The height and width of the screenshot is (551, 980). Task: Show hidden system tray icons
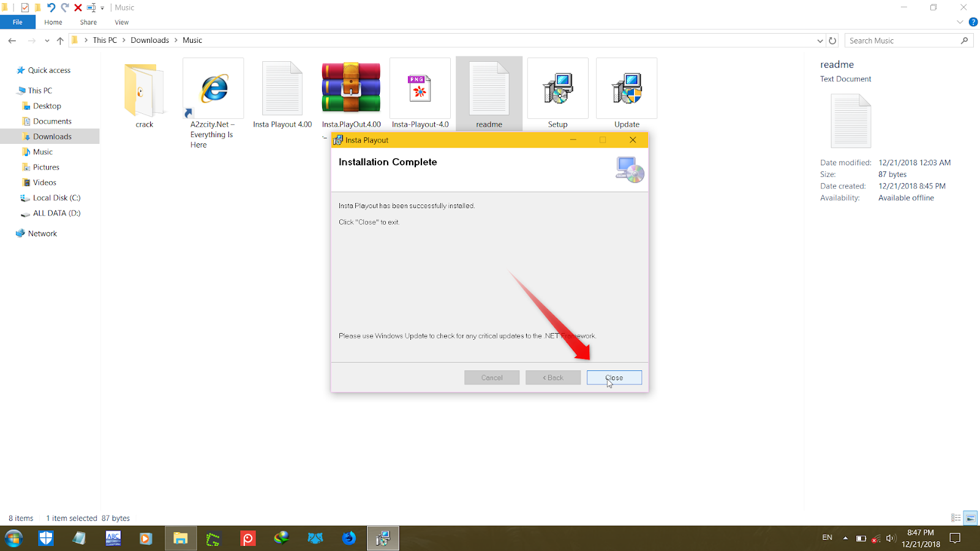click(x=845, y=538)
